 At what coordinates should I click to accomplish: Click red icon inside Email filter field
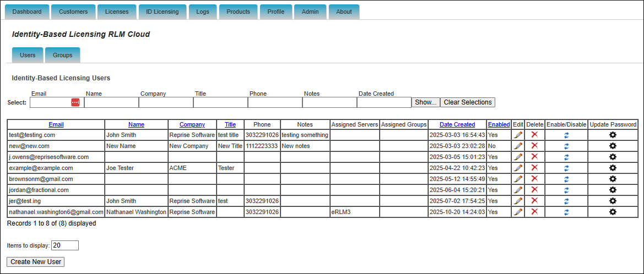click(x=75, y=102)
